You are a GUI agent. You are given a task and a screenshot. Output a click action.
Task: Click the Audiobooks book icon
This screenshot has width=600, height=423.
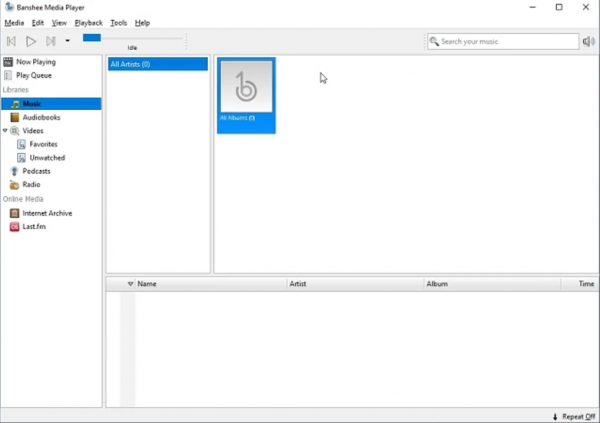click(x=15, y=117)
